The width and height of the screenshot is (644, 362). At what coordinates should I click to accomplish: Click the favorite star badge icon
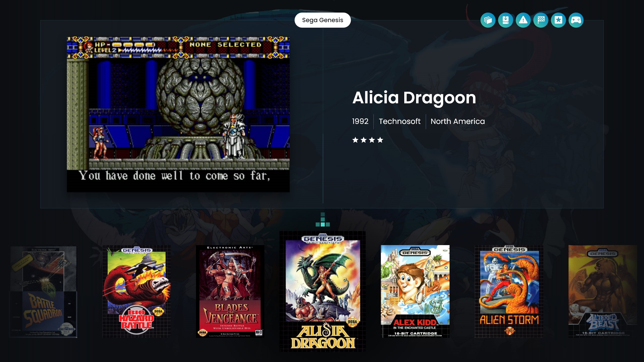pos(558,20)
